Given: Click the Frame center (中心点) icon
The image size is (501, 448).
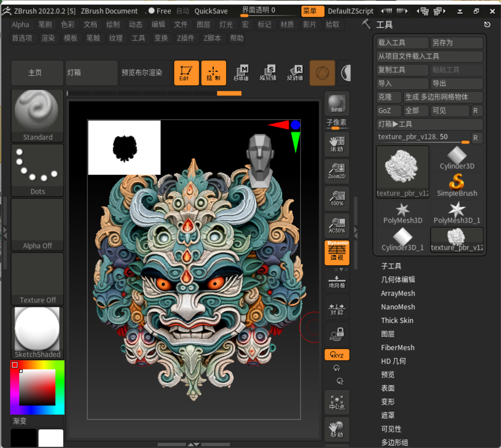Looking at the screenshot, I should click(337, 402).
